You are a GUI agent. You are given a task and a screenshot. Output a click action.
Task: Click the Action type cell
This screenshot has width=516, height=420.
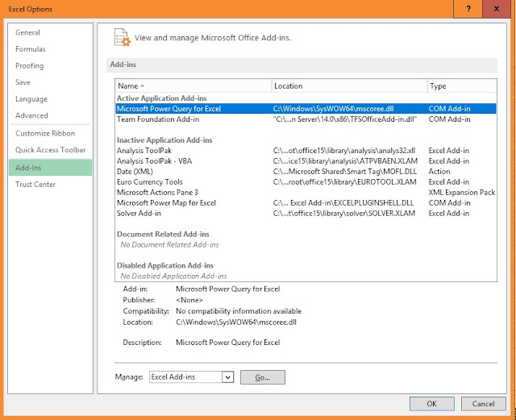click(x=439, y=172)
